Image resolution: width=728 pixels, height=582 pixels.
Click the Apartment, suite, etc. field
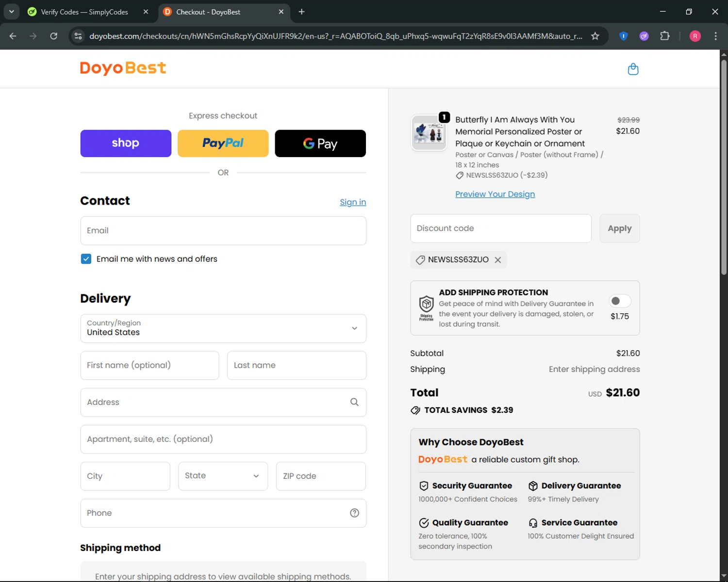(x=223, y=439)
